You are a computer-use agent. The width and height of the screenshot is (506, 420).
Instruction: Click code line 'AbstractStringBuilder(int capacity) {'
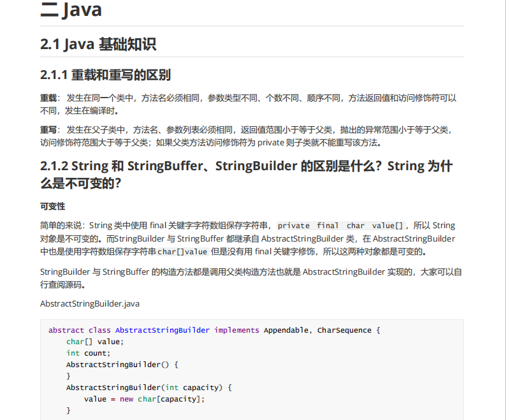tap(148, 387)
